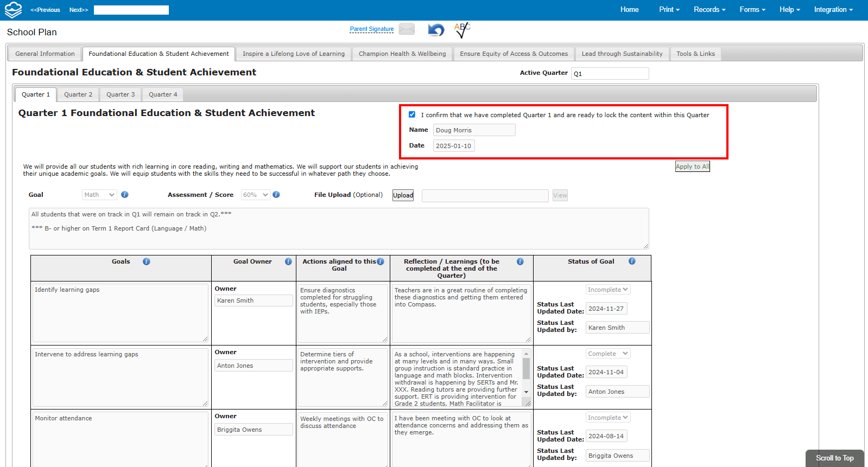
Task: Click the Apply to All button
Action: [692, 167]
